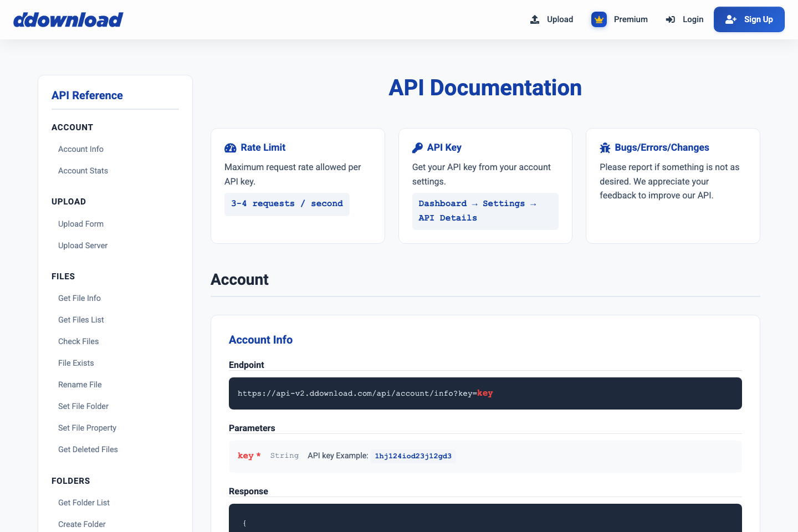
Task: Open Create Folder documentation
Action: click(x=81, y=524)
